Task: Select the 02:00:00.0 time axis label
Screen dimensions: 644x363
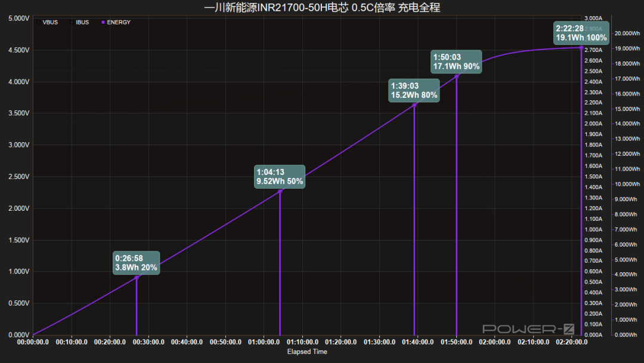Action: point(495,342)
